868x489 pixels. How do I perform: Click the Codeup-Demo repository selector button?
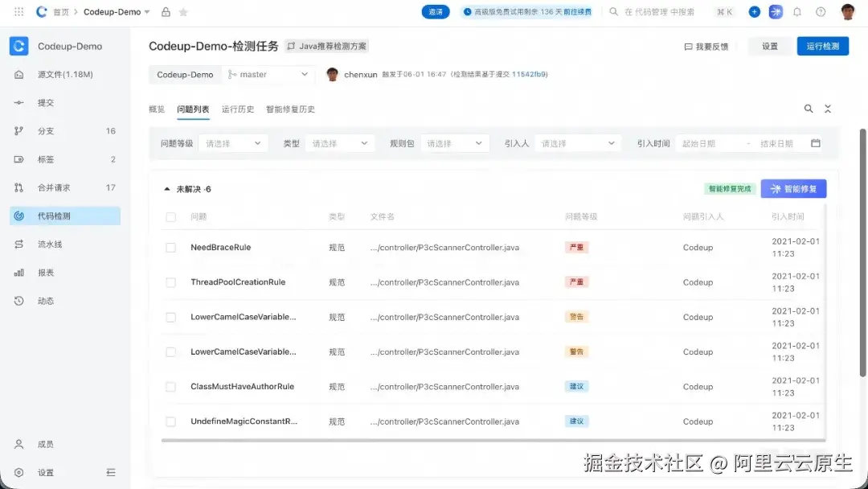coord(185,74)
